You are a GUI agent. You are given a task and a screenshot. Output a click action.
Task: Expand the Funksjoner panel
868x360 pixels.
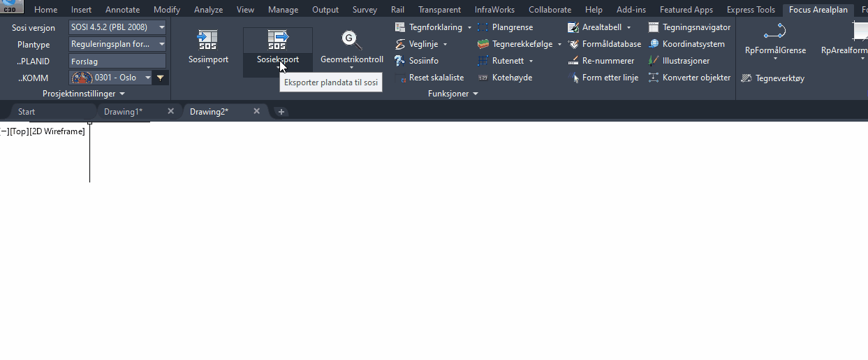(x=453, y=94)
